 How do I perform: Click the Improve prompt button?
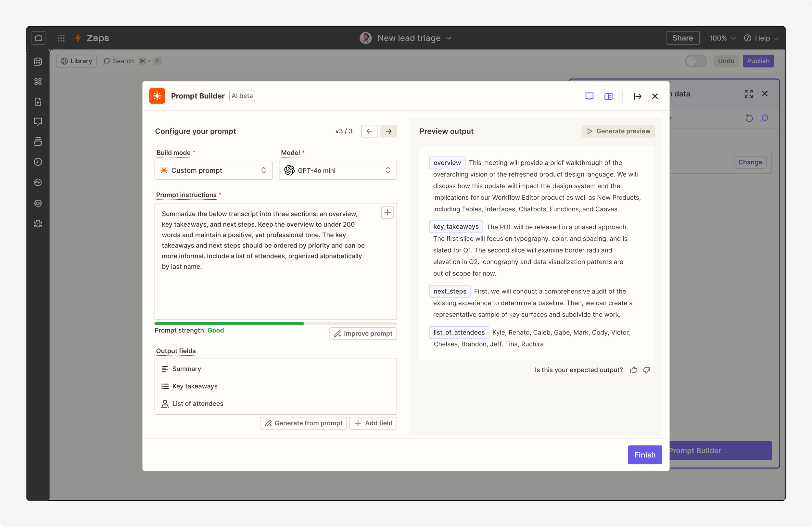(x=363, y=333)
